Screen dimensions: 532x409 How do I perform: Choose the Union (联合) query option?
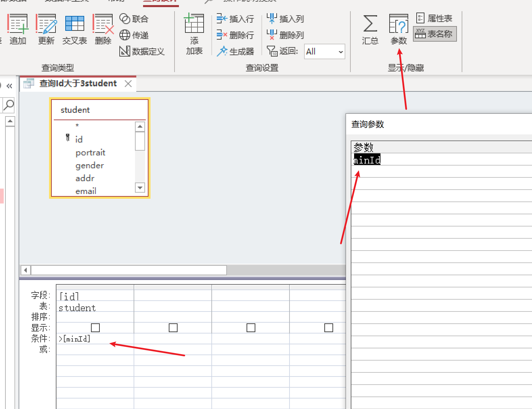pos(134,19)
